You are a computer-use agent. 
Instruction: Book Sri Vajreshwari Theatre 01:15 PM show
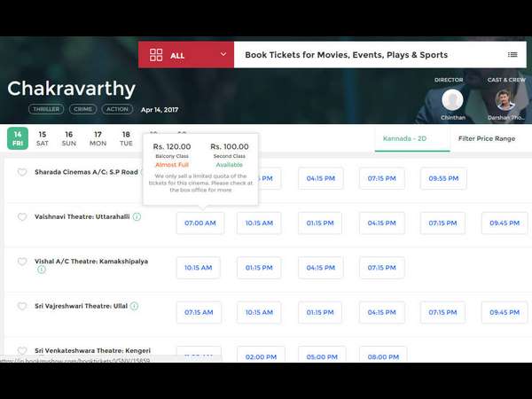pos(320,312)
